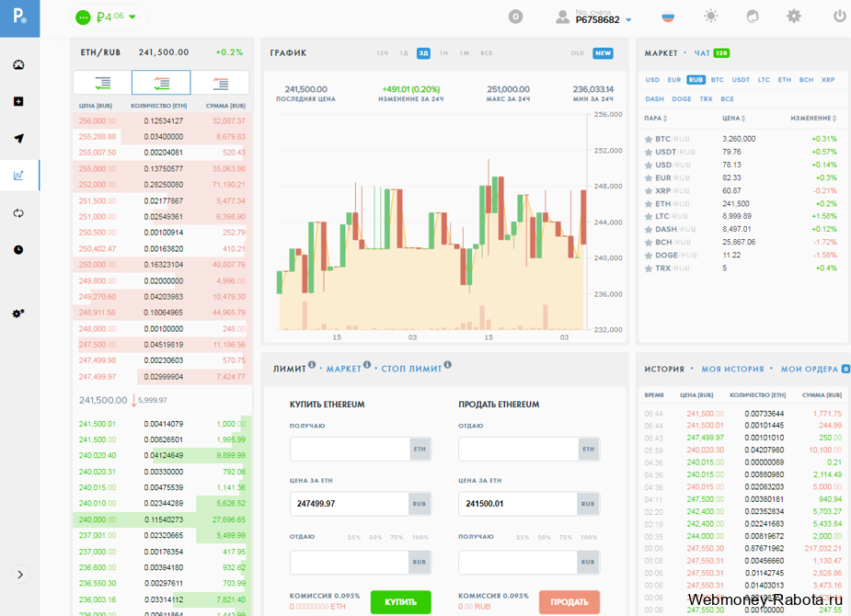Open the paper plane transfer icon
The height and width of the screenshot is (616, 851).
[18, 138]
